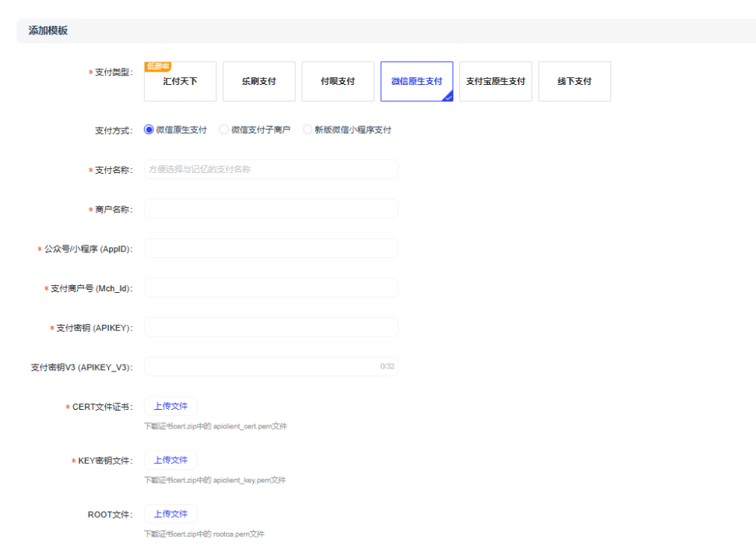Choose the 新版微信小程序支付 radio option
This screenshot has width=756, height=550.
tap(308, 130)
